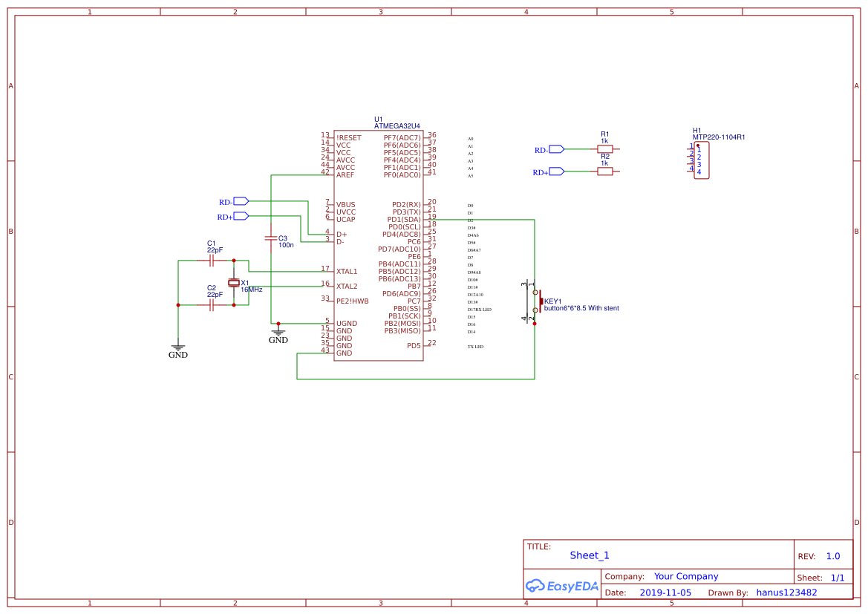Select the C2 22pF capacitor symbol
The height and width of the screenshot is (614, 868).
212,304
